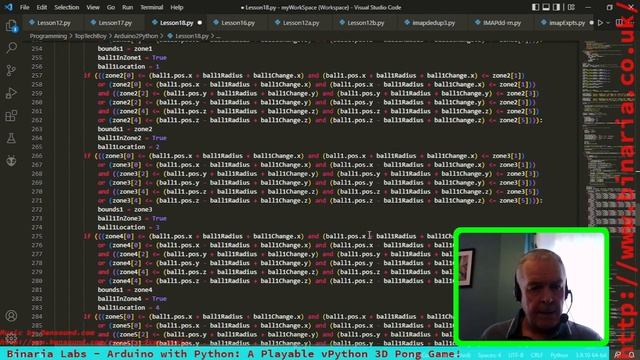Click the Programming breadcrumb
640x360 pixels.
coord(48,36)
